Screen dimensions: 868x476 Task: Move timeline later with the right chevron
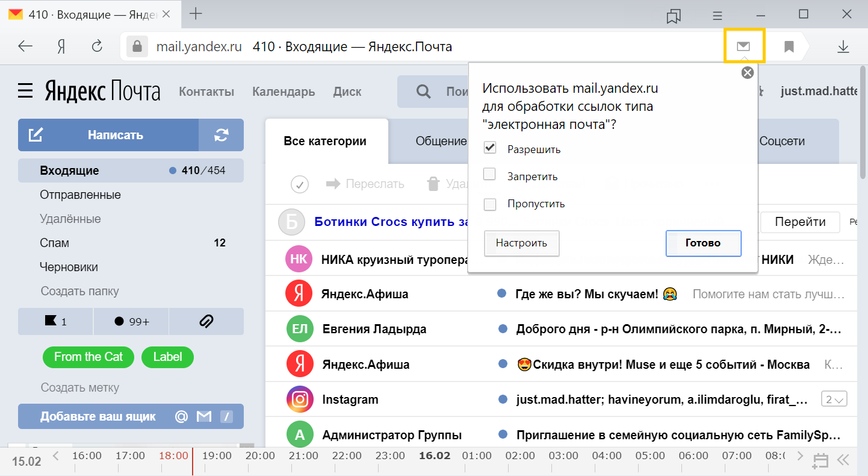point(800,455)
